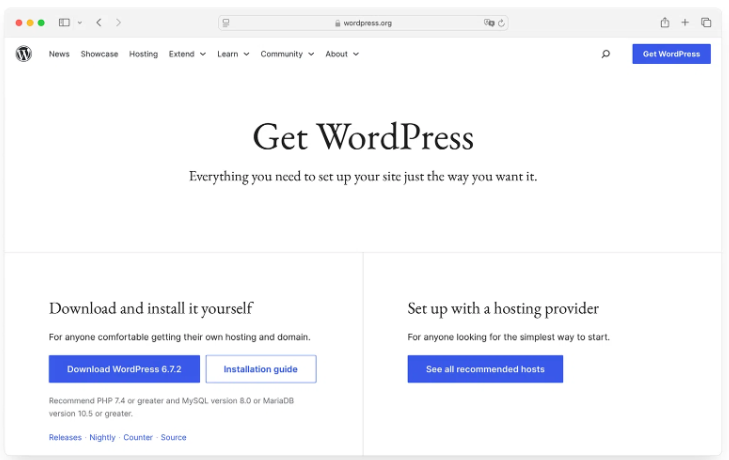The width and height of the screenshot is (729, 460).
Task: Follow the Nightly link
Action: 102,437
